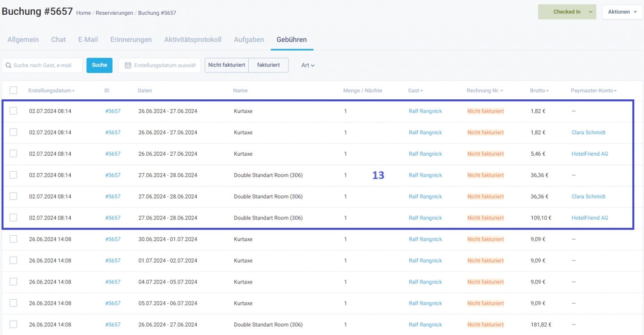This screenshot has height=335, width=644.
Task: Open the Chat tab
Action: pyautogui.click(x=59, y=39)
